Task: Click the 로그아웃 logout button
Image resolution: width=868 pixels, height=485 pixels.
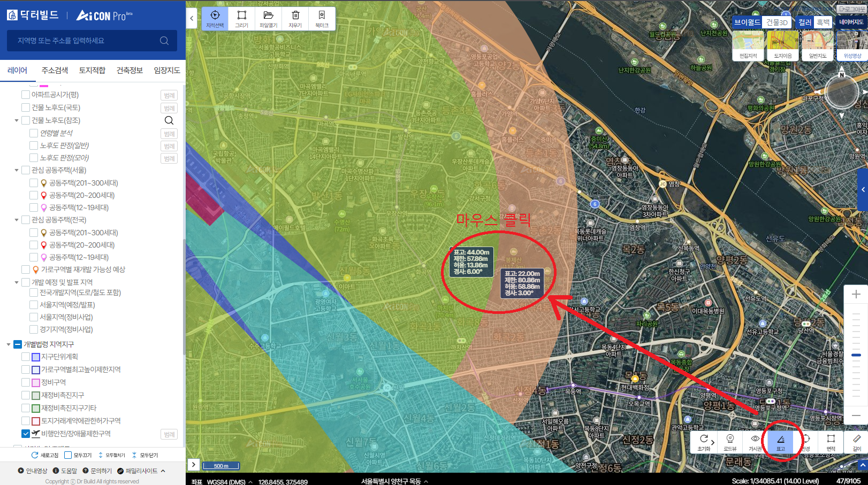Action: (851, 9)
